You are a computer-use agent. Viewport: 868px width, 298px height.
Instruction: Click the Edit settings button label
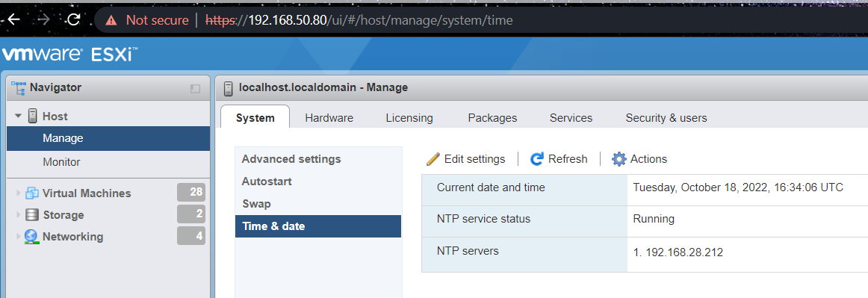474,159
